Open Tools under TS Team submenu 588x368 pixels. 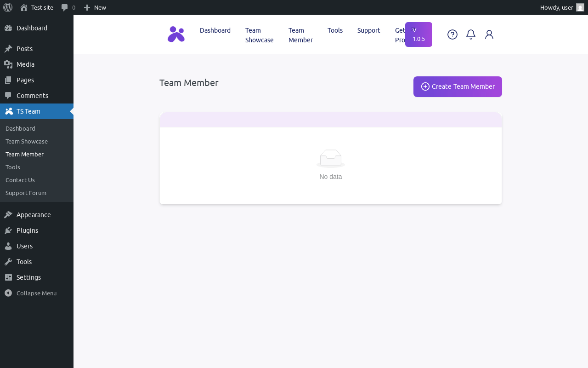tap(13, 167)
